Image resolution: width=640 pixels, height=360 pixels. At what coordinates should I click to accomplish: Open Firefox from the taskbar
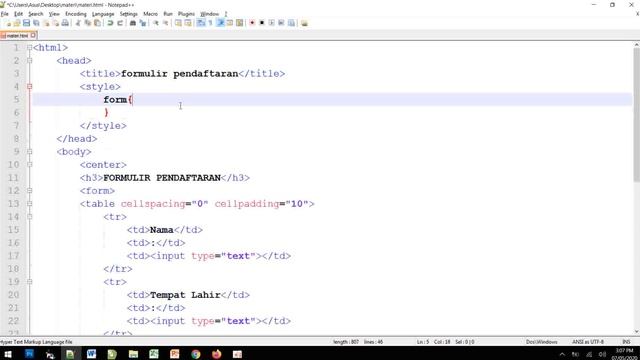(x=217, y=353)
